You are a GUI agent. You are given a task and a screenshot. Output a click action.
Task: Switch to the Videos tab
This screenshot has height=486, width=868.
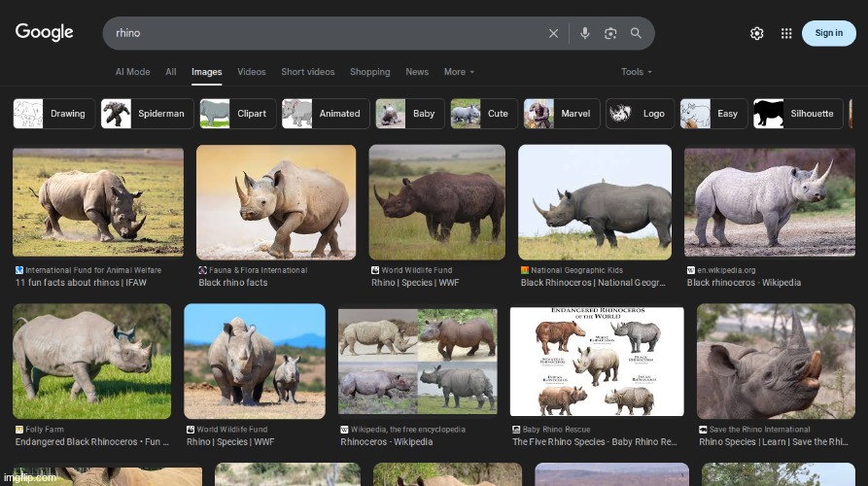point(252,72)
